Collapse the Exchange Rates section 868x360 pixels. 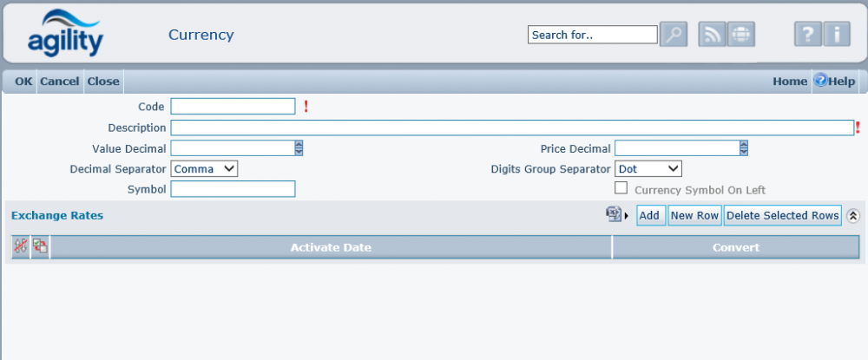853,215
